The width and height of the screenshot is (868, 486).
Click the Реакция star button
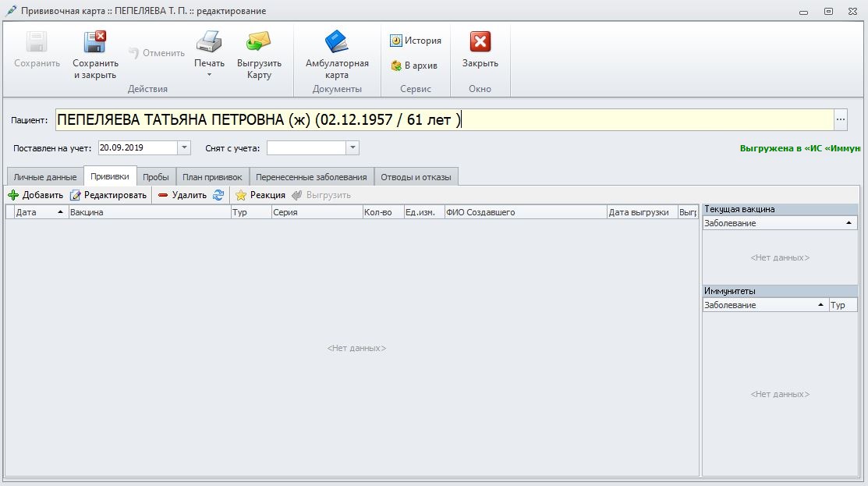tap(260, 195)
